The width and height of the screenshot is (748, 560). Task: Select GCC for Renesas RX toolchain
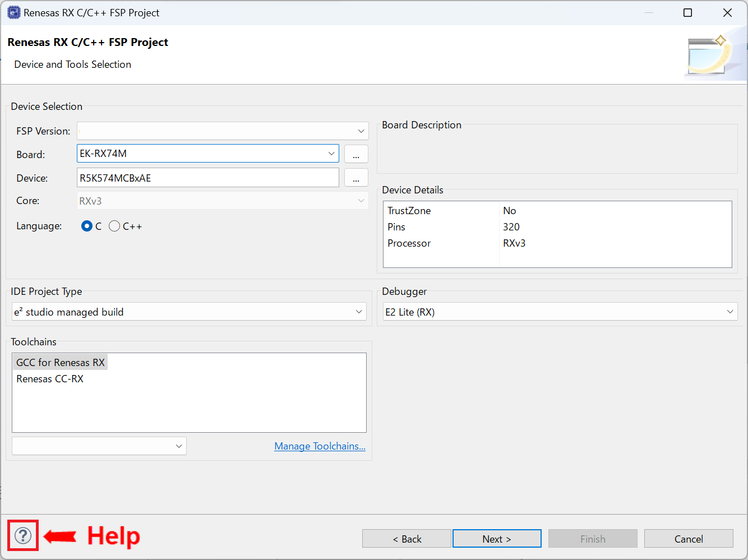point(61,362)
